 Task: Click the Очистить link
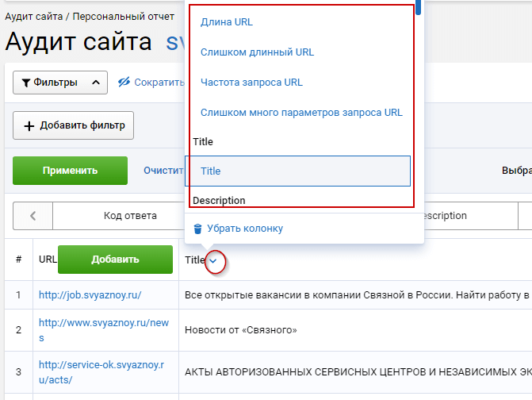(163, 171)
